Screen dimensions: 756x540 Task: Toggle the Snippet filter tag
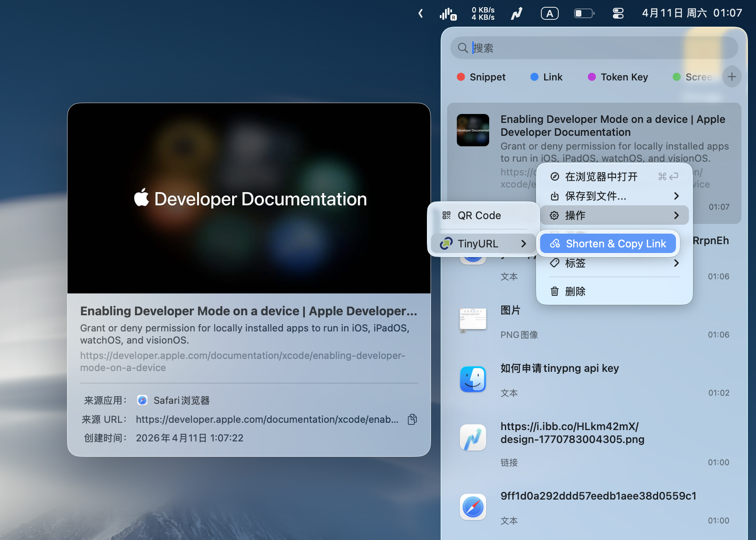(x=481, y=77)
